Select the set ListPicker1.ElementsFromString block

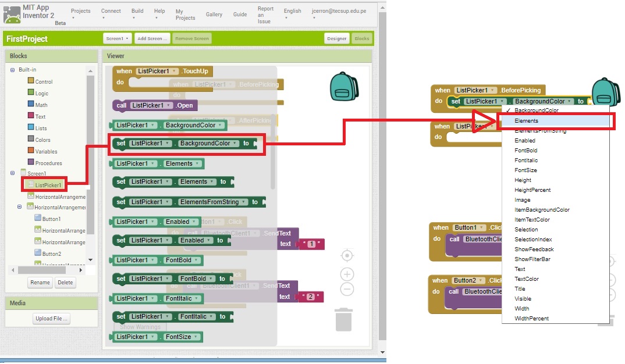[189, 202]
